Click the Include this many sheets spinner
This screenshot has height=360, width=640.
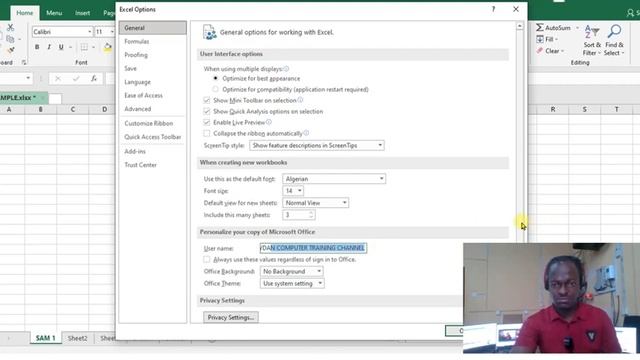pos(311,215)
